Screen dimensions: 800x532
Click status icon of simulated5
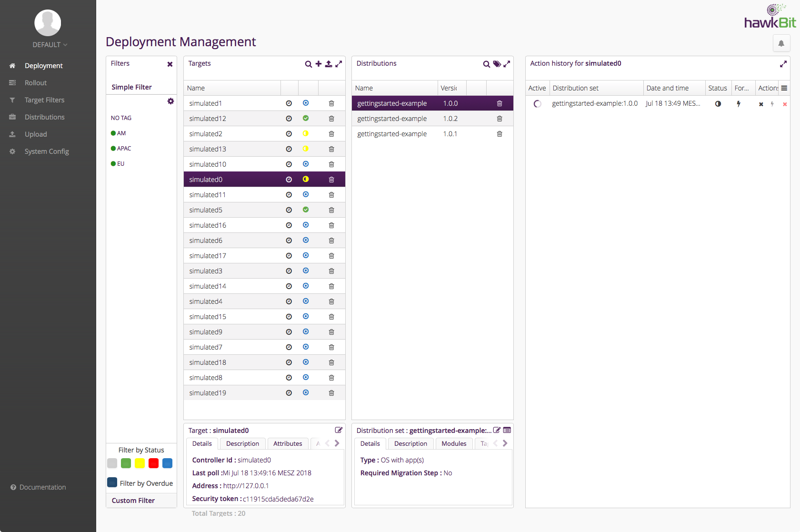coord(306,210)
